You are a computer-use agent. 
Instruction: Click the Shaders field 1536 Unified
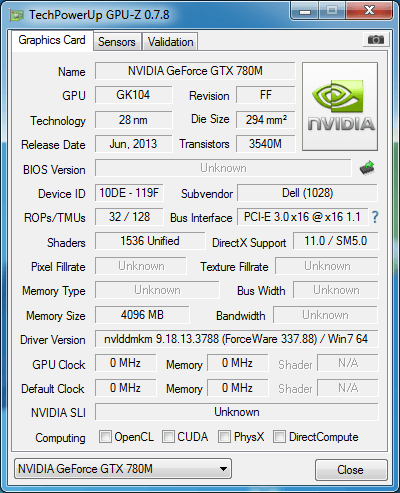150,241
